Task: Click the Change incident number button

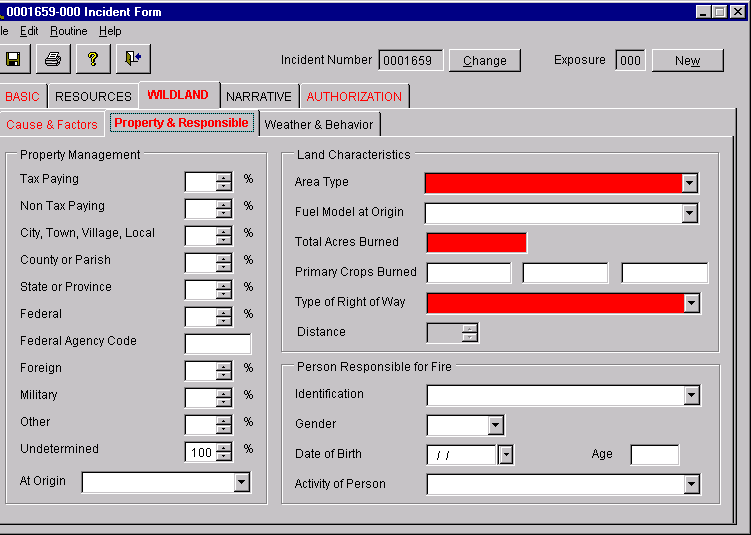Action: click(x=485, y=61)
